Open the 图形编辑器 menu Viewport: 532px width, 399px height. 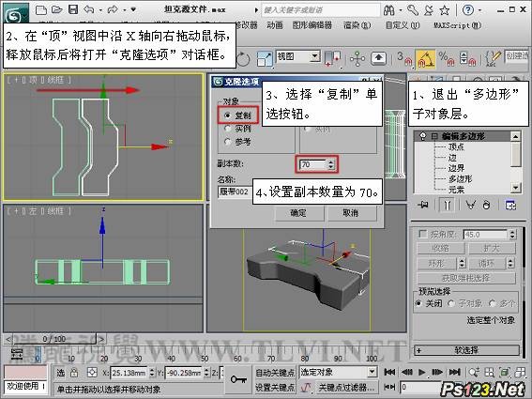point(312,25)
